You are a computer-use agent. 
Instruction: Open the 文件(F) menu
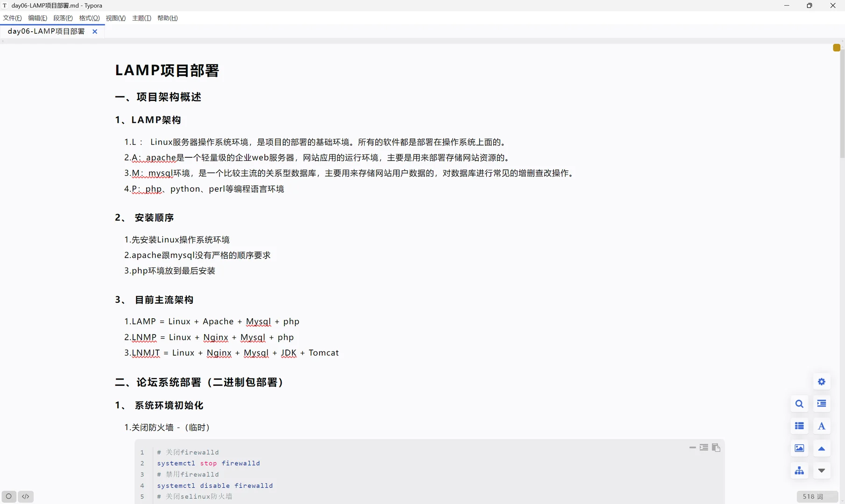(x=13, y=18)
